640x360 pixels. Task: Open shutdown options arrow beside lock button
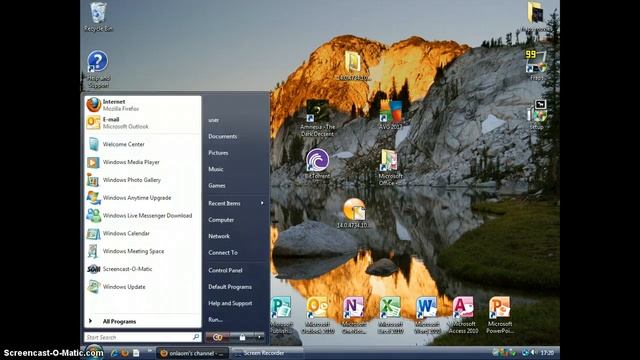[260, 337]
